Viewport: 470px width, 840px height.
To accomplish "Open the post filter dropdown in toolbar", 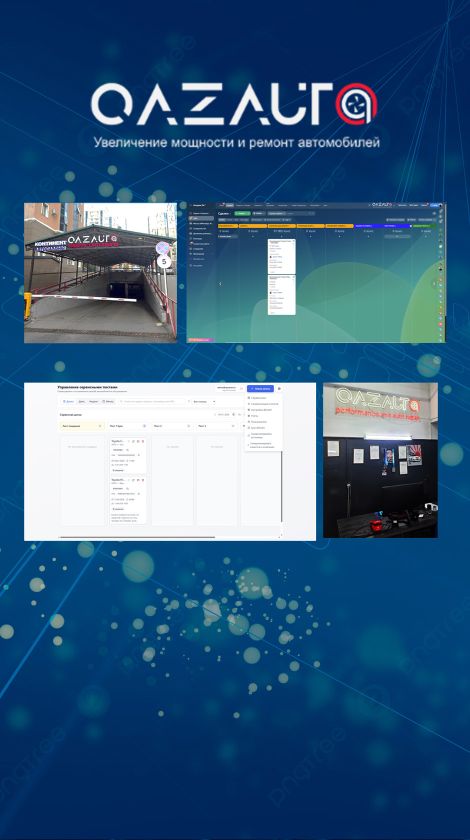I will click(x=204, y=401).
